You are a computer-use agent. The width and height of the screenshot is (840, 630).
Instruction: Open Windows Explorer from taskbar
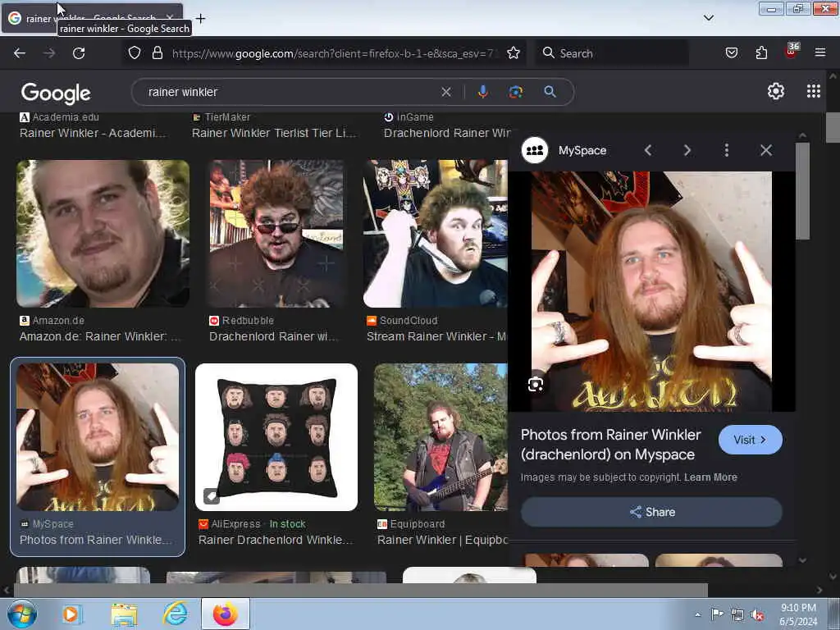point(124,614)
